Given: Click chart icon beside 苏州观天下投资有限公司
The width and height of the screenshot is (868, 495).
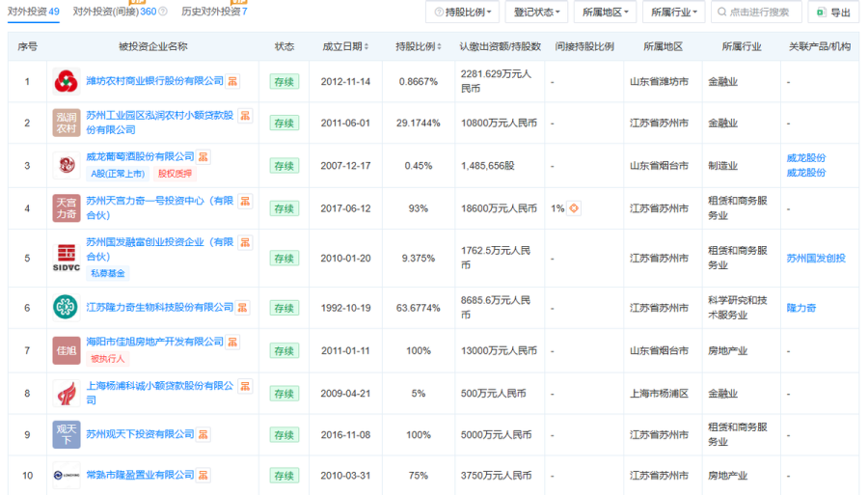Looking at the screenshot, I should coord(204,434).
